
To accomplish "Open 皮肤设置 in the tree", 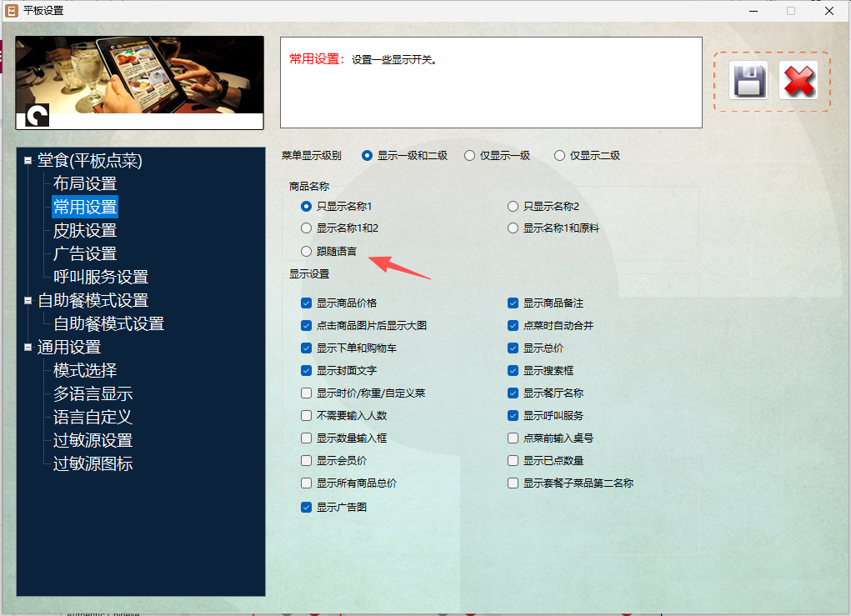I will (85, 230).
